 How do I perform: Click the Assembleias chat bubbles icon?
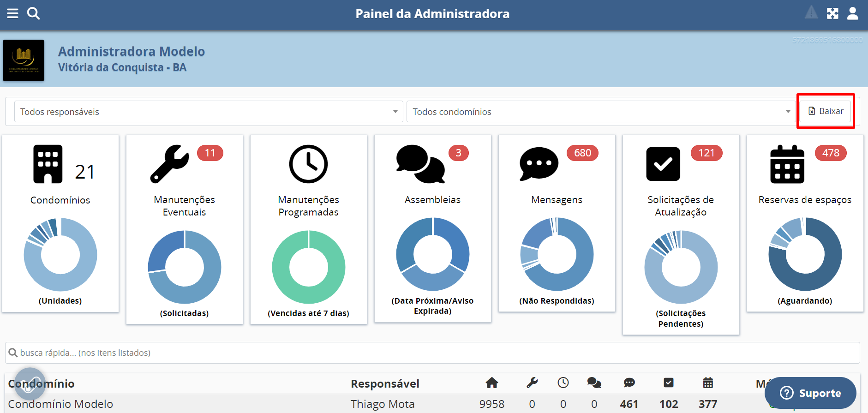420,164
